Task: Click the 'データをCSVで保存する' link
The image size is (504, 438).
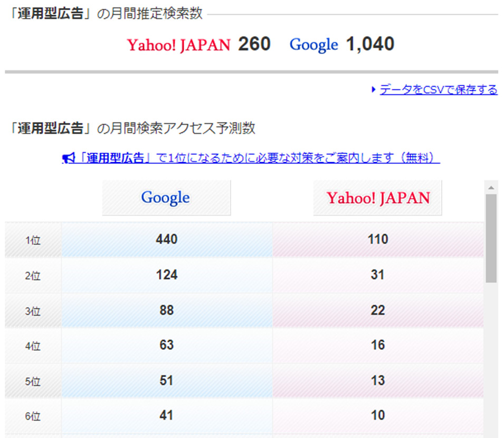Action: (x=439, y=89)
